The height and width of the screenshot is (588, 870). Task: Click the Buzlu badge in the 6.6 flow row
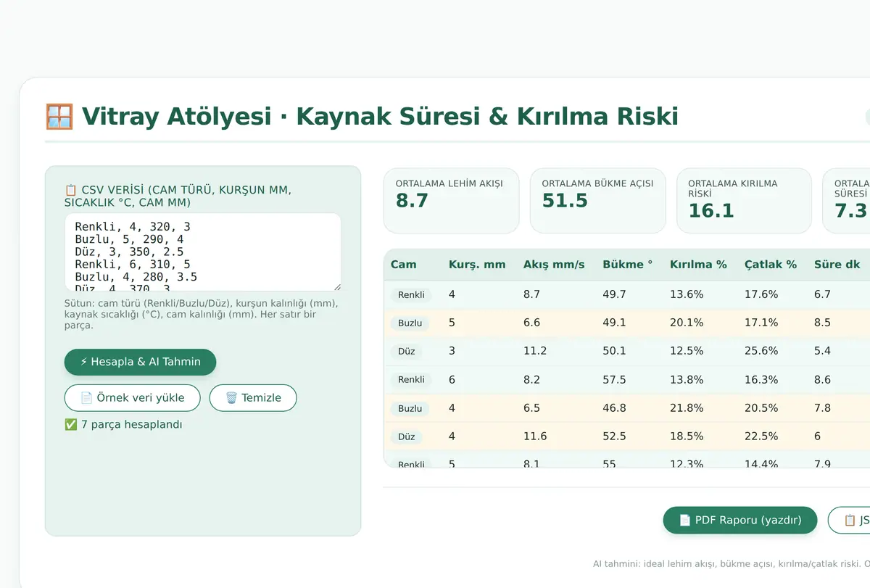click(410, 323)
